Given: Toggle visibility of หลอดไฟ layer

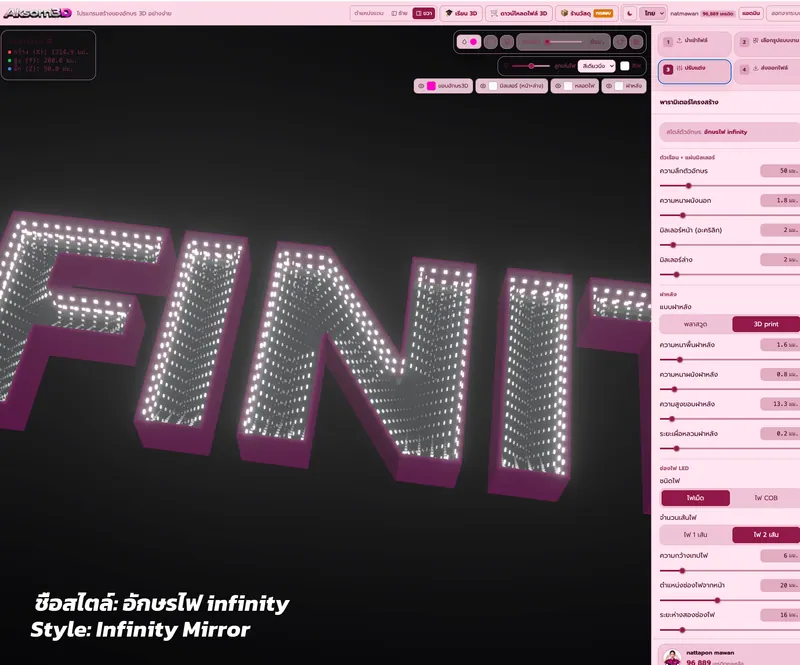Looking at the screenshot, I should [x=558, y=86].
